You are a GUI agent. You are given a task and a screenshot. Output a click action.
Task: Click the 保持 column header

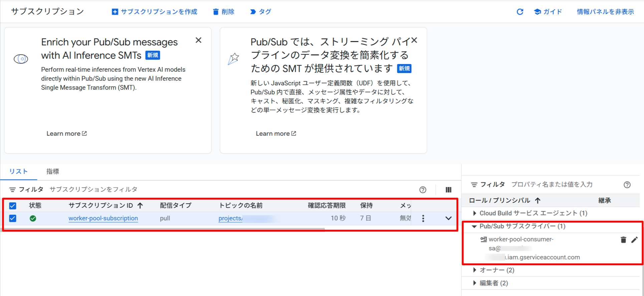coord(366,205)
